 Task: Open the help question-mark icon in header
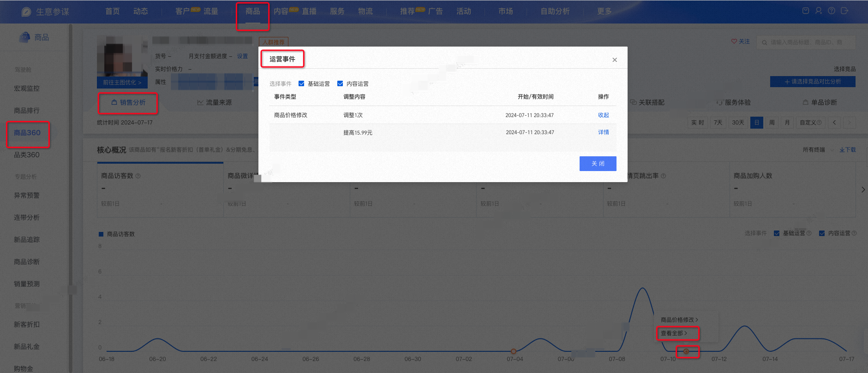coord(832,11)
